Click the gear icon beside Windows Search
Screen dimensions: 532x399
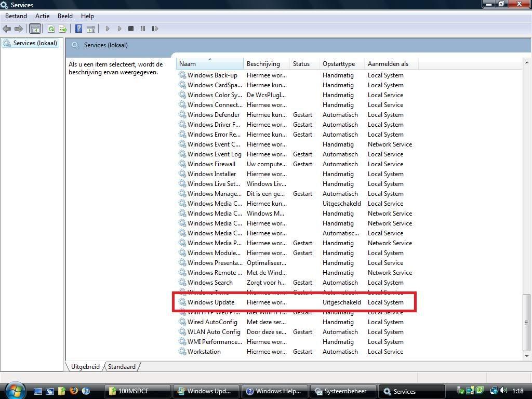pos(182,282)
